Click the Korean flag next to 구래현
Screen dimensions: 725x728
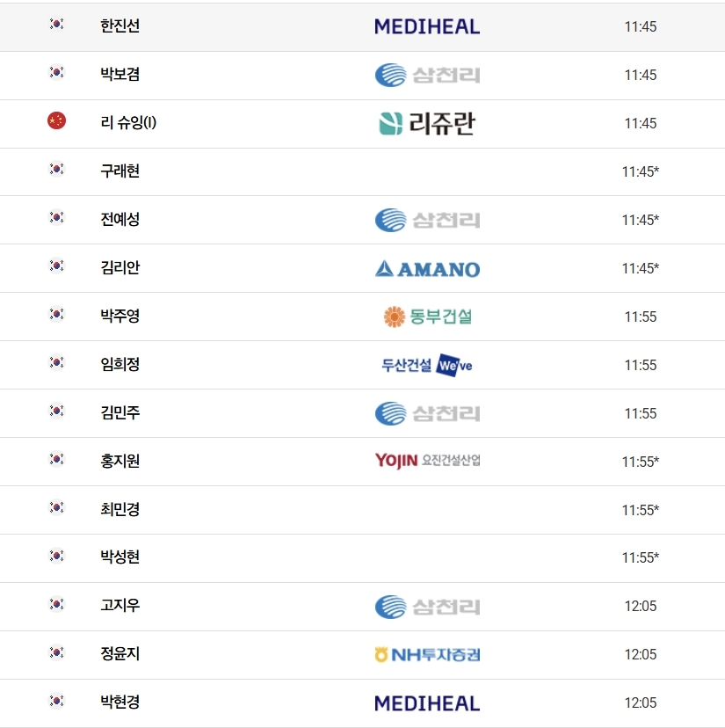pos(56,170)
